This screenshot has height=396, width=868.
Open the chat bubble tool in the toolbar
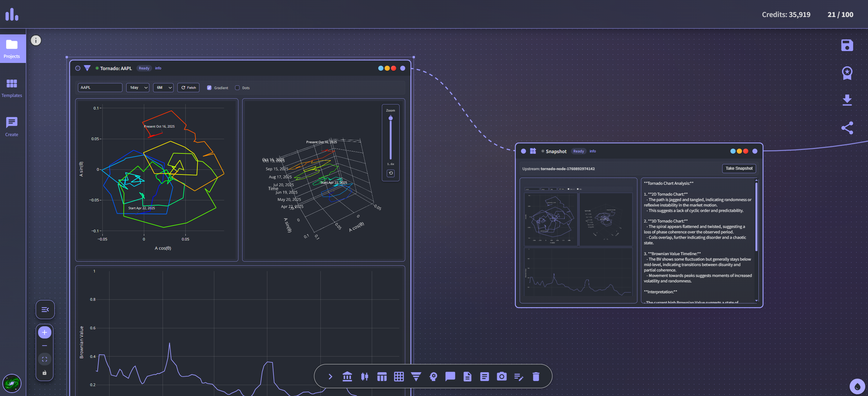point(450,376)
